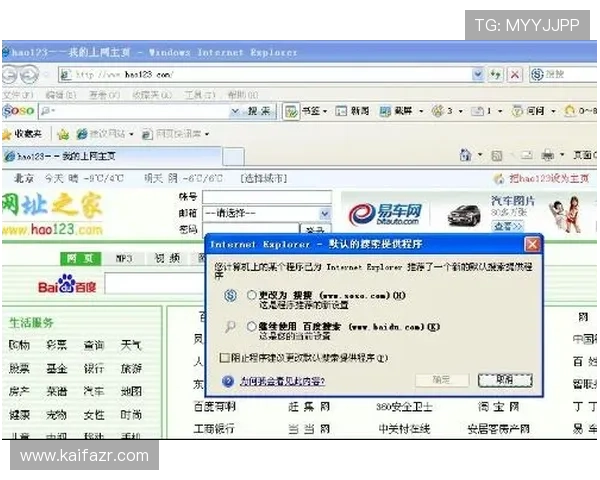Click the Print icon in command bar

click(548, 155)
